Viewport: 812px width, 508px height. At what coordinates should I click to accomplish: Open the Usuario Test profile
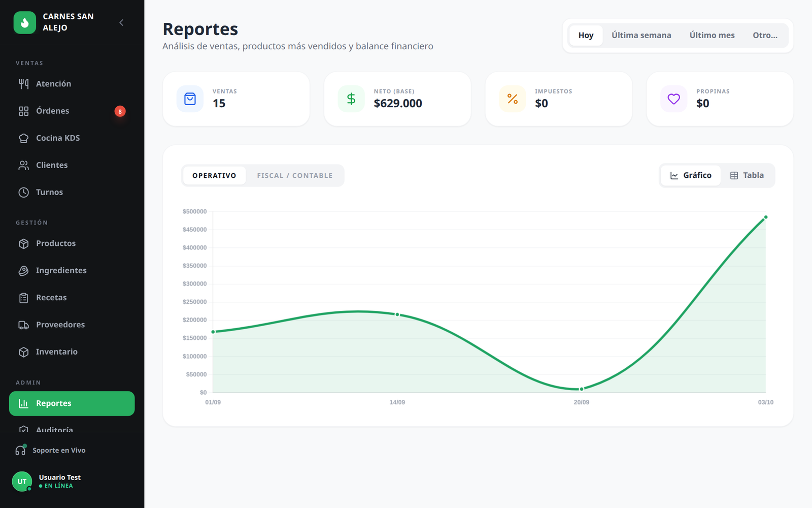pos(60,478)
